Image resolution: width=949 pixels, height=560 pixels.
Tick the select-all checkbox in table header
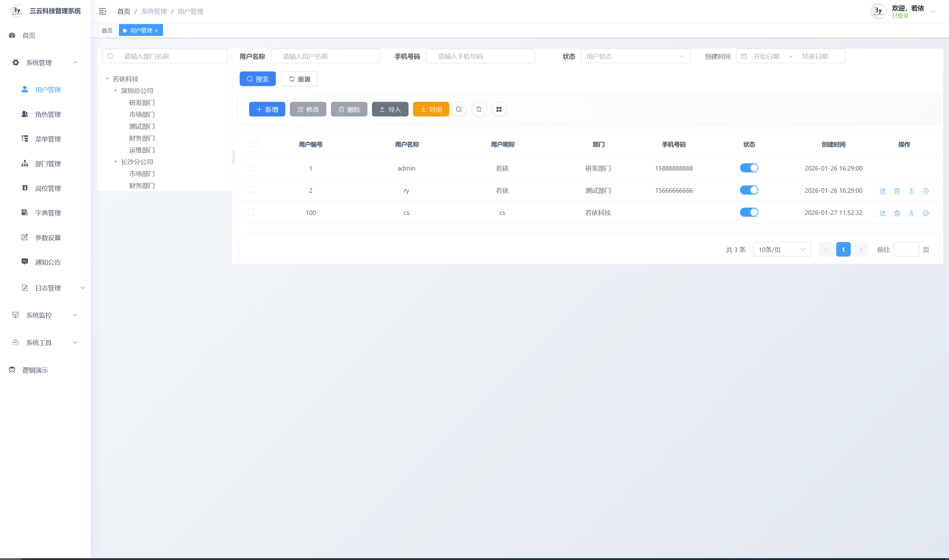(x=254, y=144)
